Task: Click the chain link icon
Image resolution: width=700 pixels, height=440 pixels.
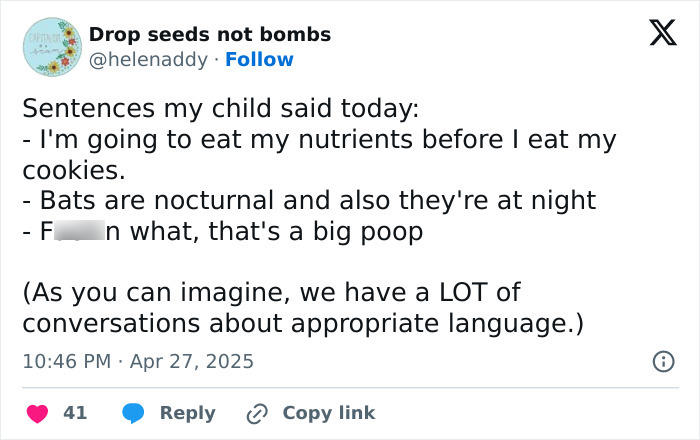Action: [259, 413]
